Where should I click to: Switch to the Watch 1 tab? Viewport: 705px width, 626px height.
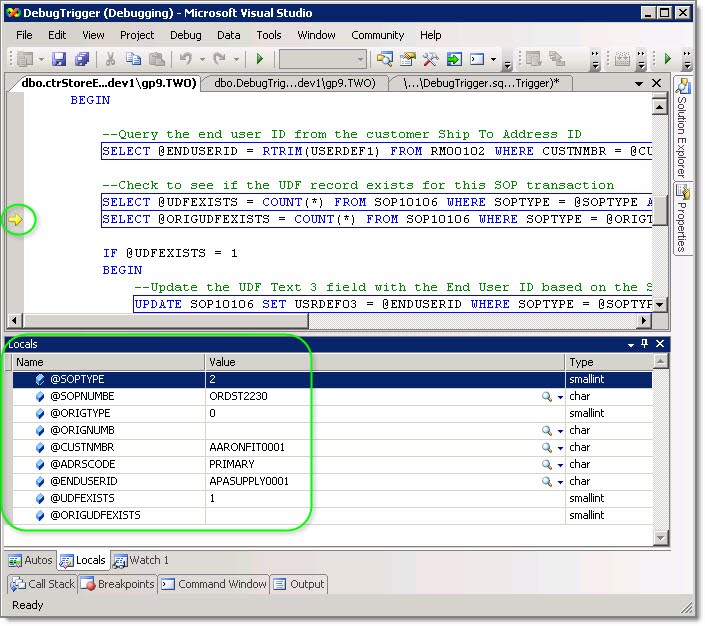click(141, 560)
